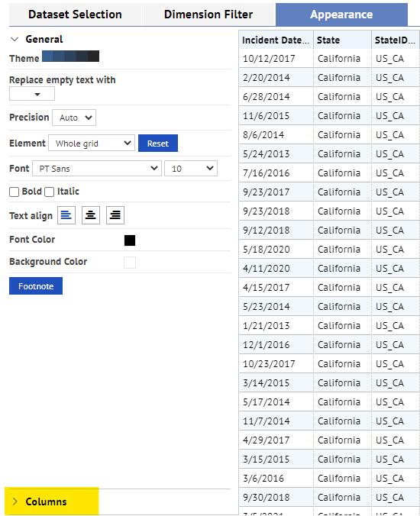Screen dimensions: 420x516
Task: Enable the Bold checkbox
Action: coord(15,192)
